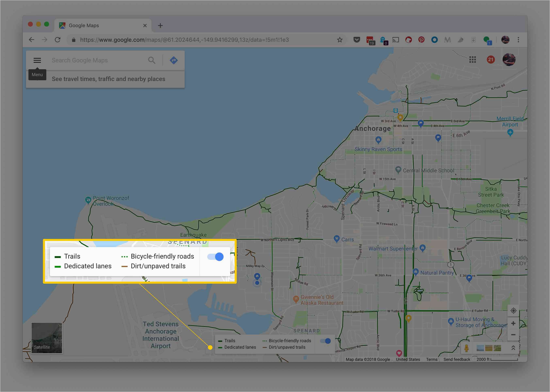
Task: Turn off the bicycling layer toggle
Action: click(325, 341)
